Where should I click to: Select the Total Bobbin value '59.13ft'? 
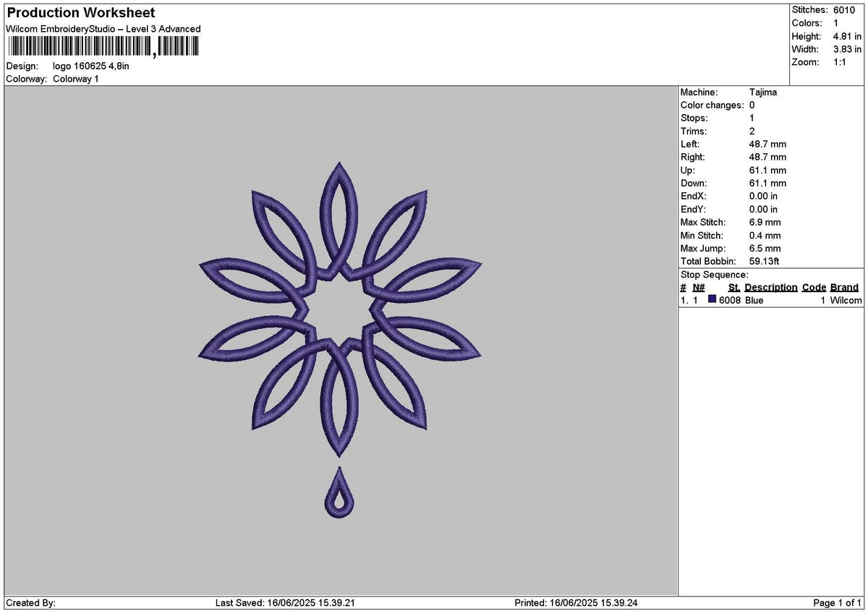pos(765,262)
